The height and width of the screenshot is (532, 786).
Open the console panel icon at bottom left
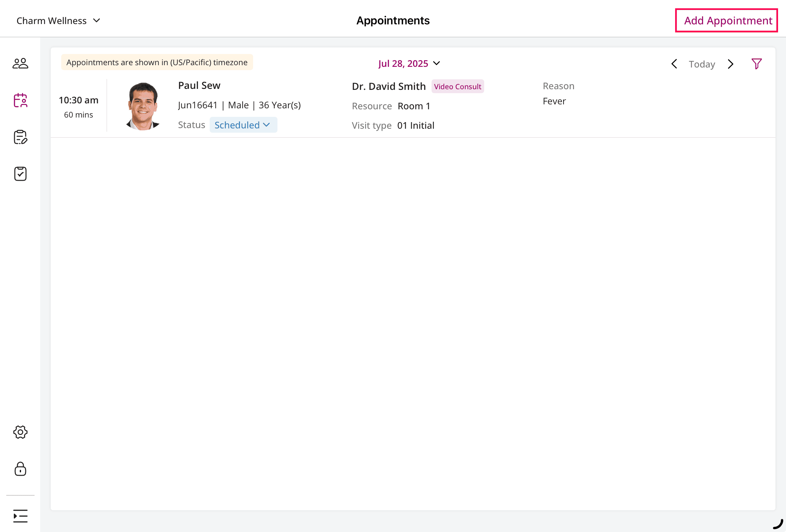tap(20, 516)
